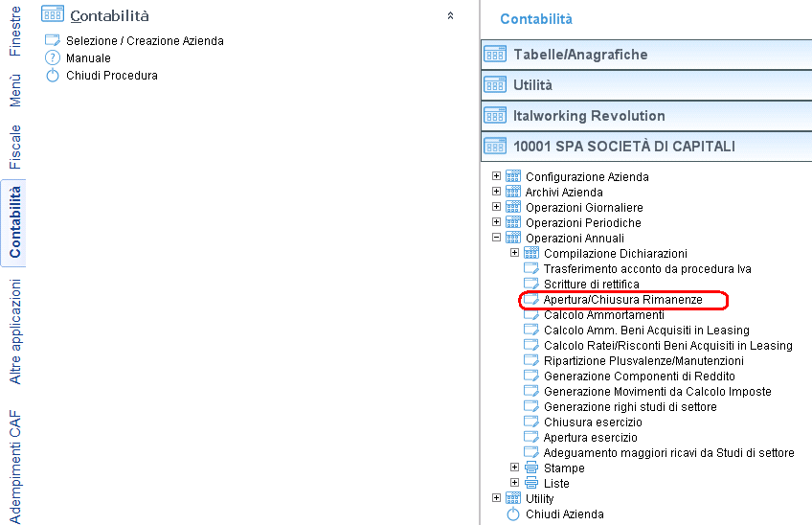The height and width of the screenshot is (525, 812).
Task: Switch to the Fiscale vertical tab
Action: tap(14, 148)
